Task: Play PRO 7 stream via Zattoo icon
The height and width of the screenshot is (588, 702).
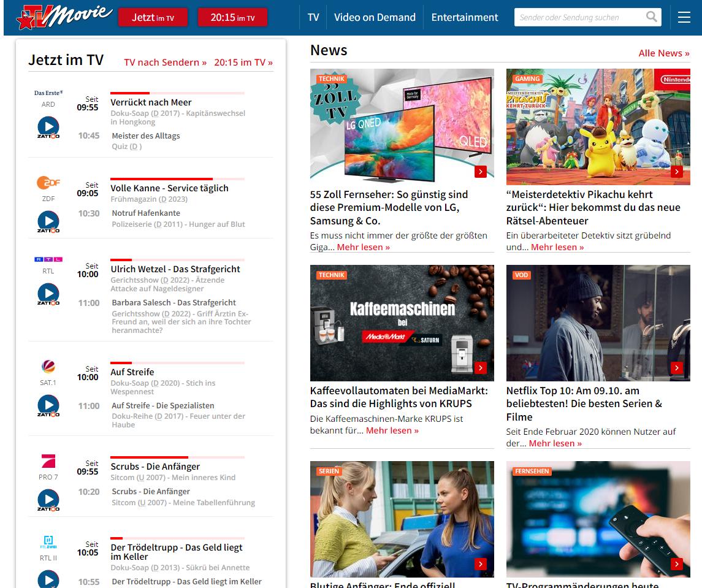Action: coord(48,500)
